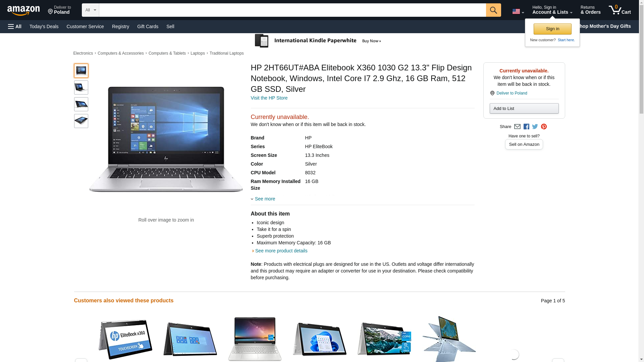Open the All hamburger menu
This screenshot has height=362, width=644.
pyautogui.click(x=15, y=26)
